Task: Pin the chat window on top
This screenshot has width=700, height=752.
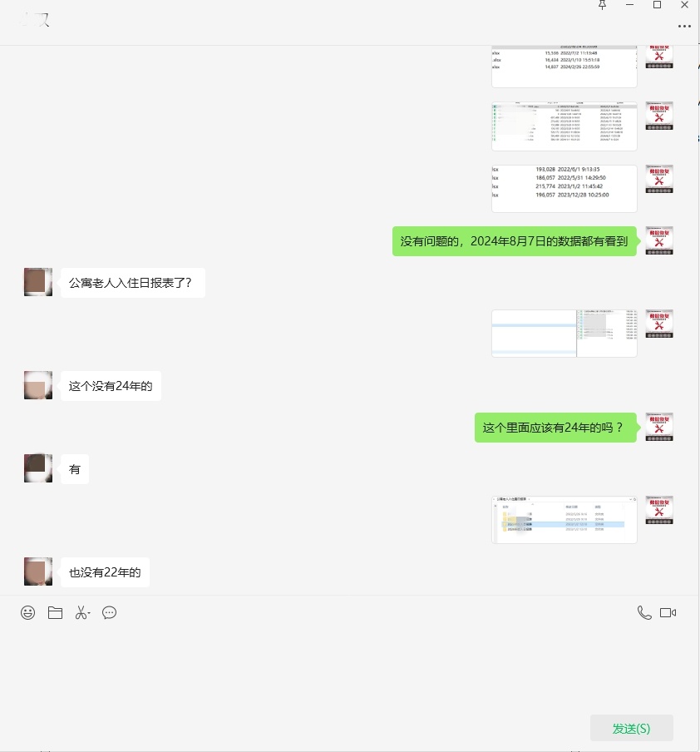Action: 602,5
